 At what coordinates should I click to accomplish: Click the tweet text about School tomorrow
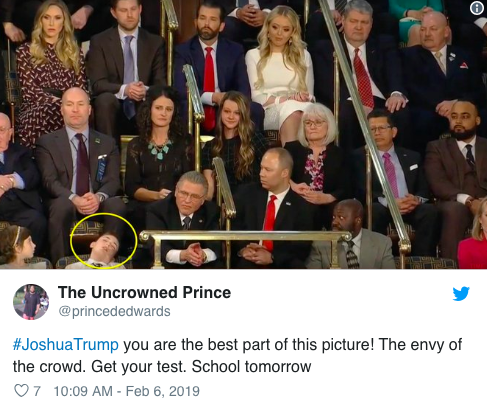(162, 356)
